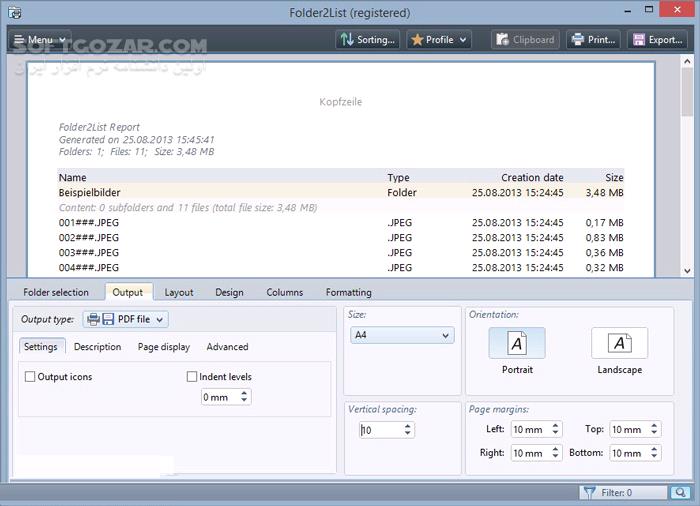700x506 pixels.
Task: Click the Bottom margin 10 mm field
Action: pos(629,453)
